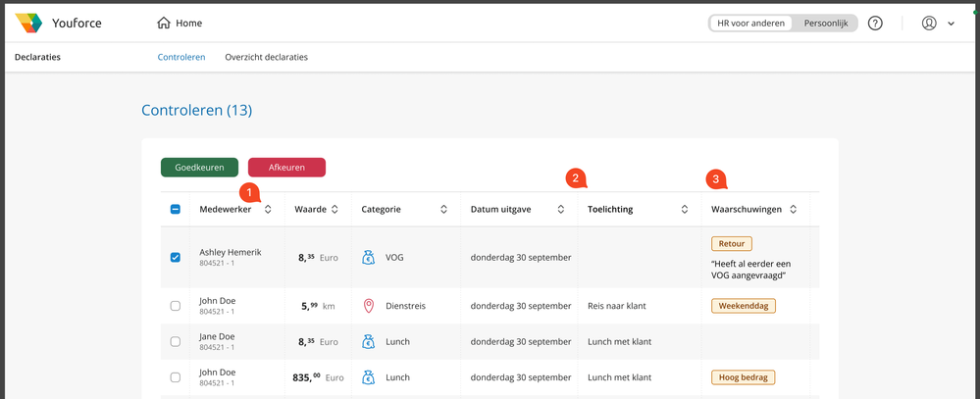This screenshot has height=399, width=980.
Task: Click the location pin icon beside Dienstreis
Action: [369, 306]
